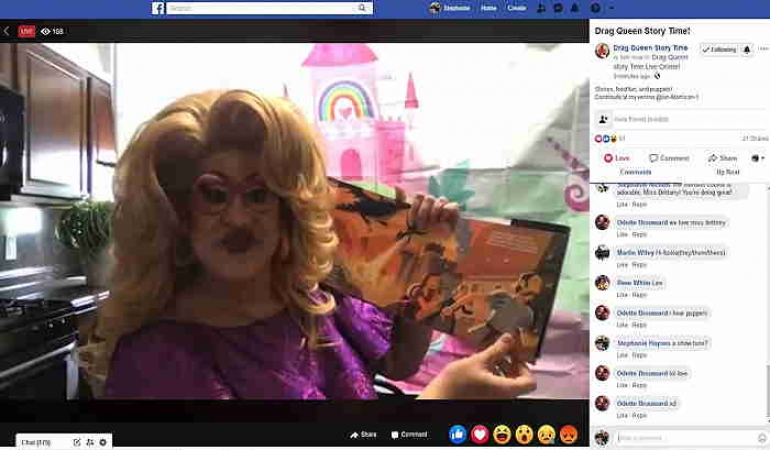The height and width of the screenshot is (450, 770).
Task: Expand the comment-as profile selector
Action: click(757, 158)
